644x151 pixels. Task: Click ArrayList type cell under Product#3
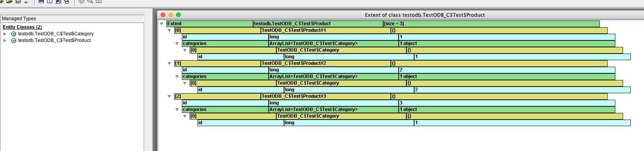pos(334,109)
